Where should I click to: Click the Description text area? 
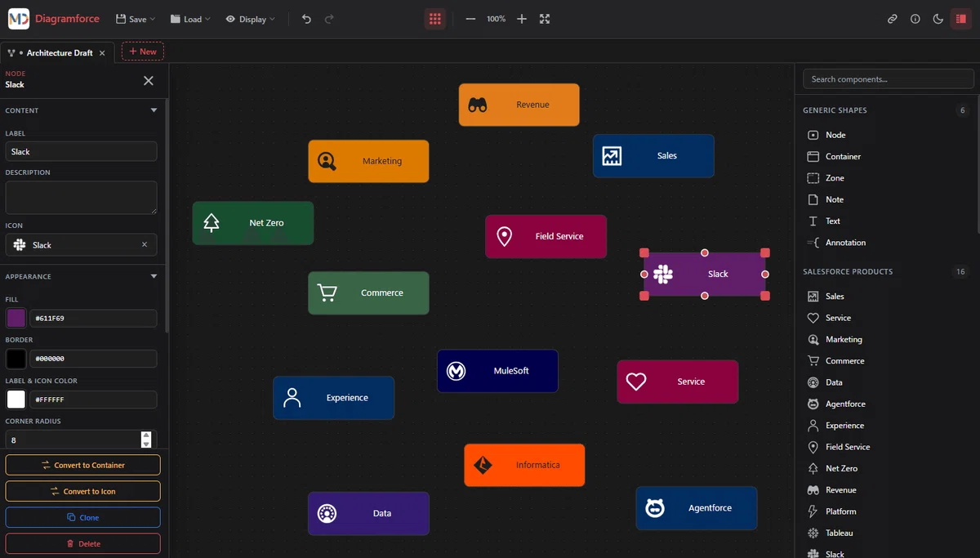pos(82,198)
